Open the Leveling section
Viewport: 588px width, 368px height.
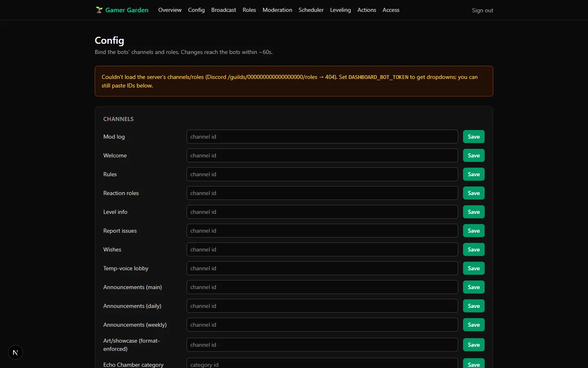pos(341,10)
